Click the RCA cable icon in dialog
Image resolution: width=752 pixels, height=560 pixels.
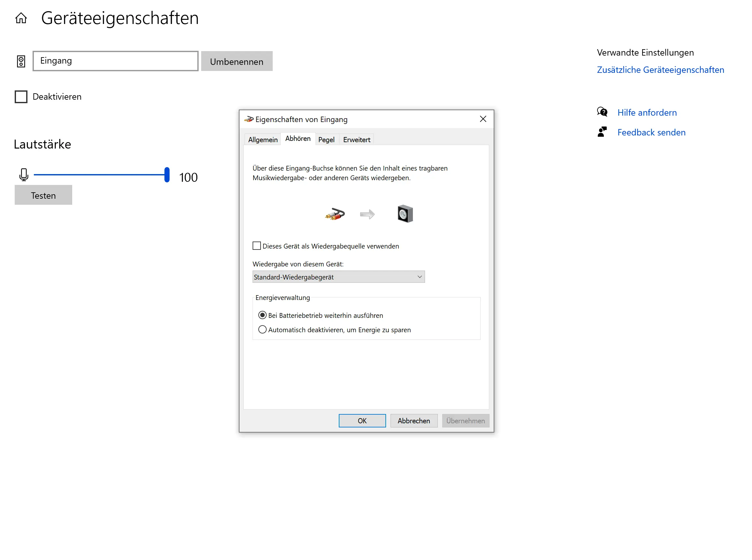[x=335, y=214]
